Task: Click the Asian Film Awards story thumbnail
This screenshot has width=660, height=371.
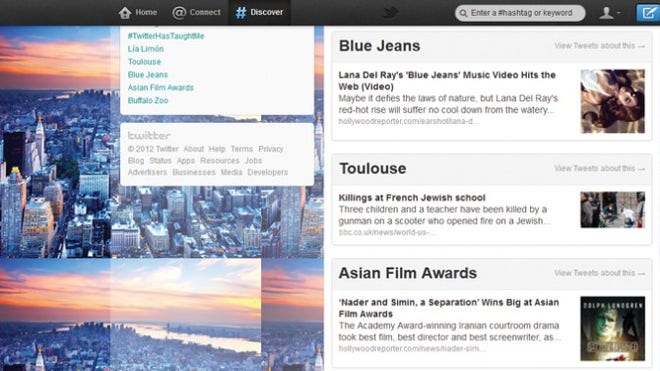Action: coord(612,328)
